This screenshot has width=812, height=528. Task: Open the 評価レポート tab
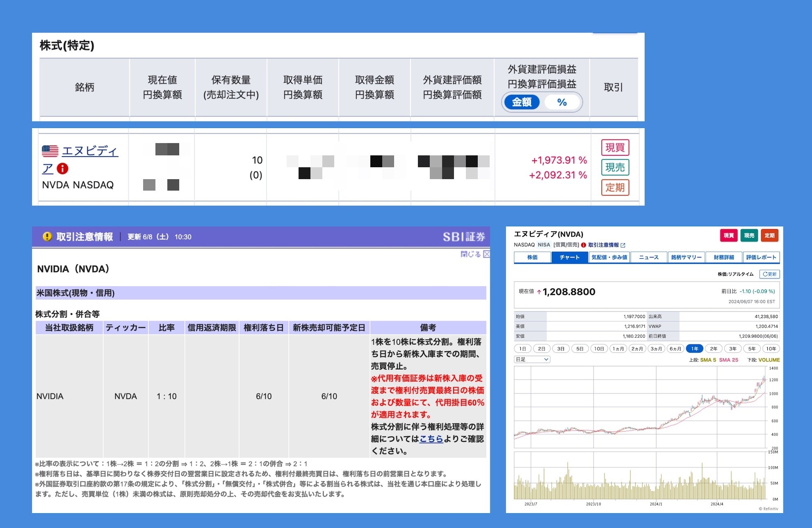(761, 257)
